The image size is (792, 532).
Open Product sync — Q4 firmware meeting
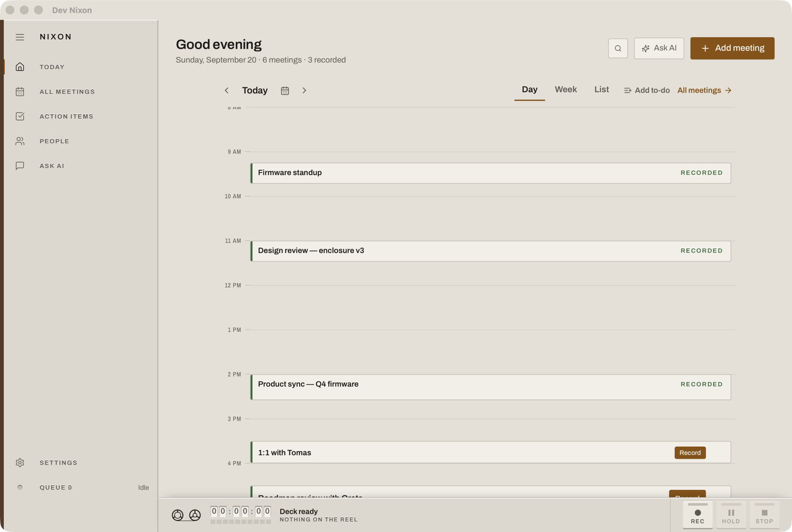pyautogui.click(x=491, y=387)
